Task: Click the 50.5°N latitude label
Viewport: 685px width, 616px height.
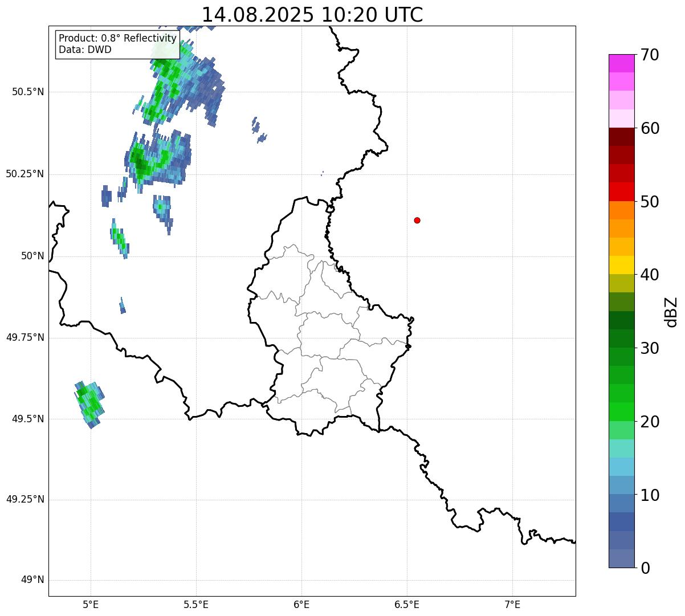Action: point(28,92)
